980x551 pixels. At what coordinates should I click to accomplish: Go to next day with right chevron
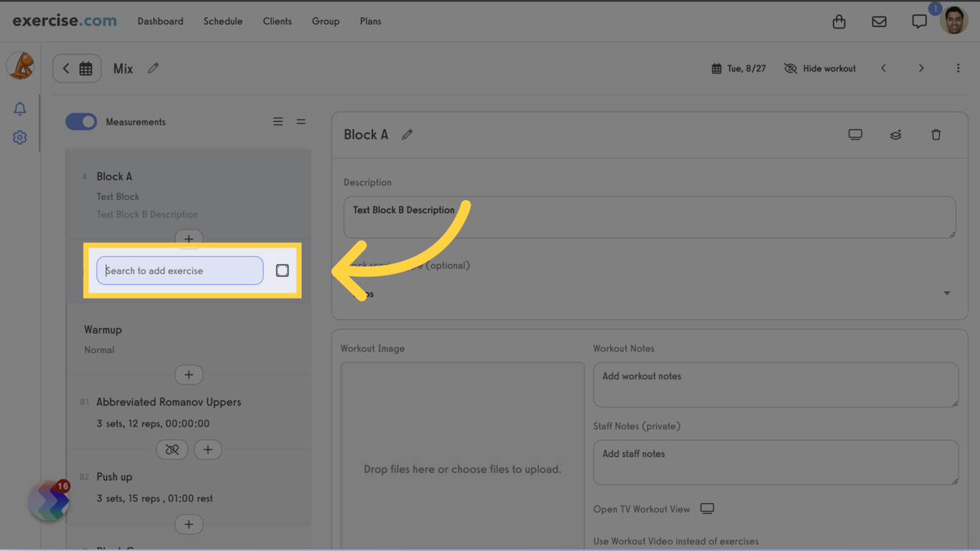point(921,68)
